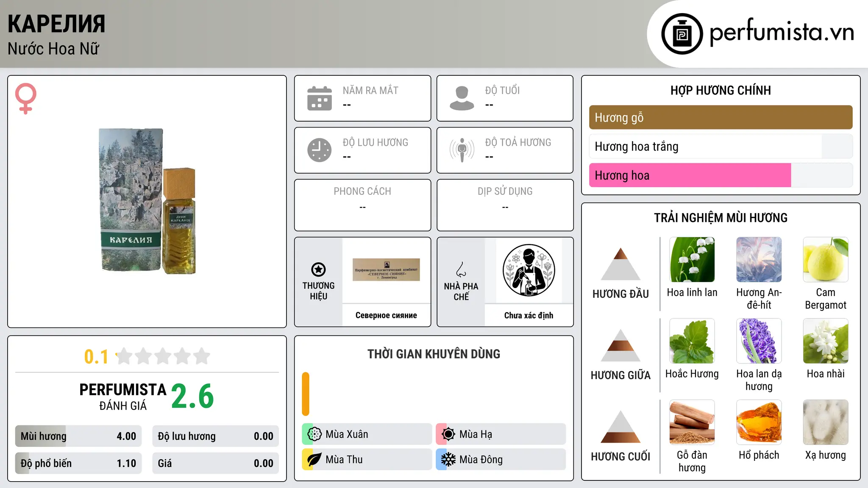Click the nose icon above Nhà pha chế
Viewport: 868px width, 488px height.
tap(461, 269)
